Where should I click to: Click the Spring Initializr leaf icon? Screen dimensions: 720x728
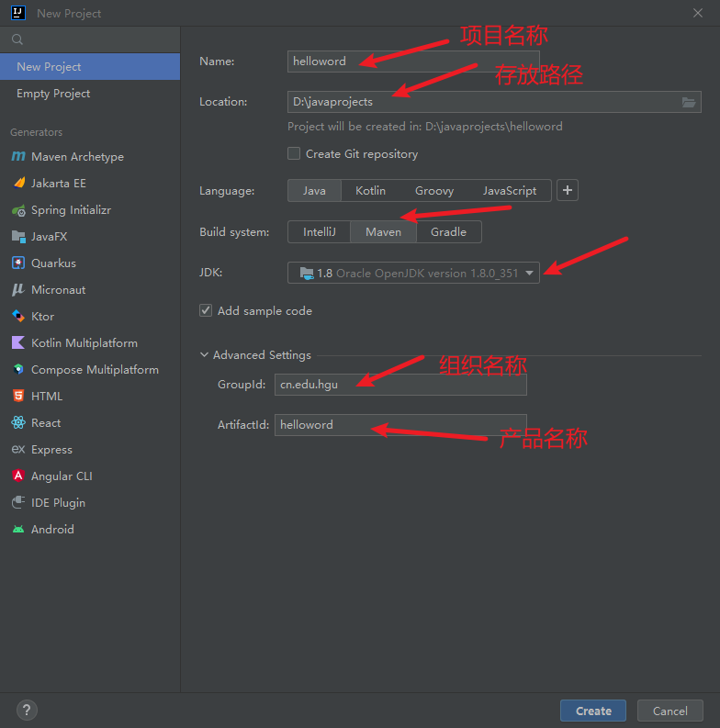point(18,210)
